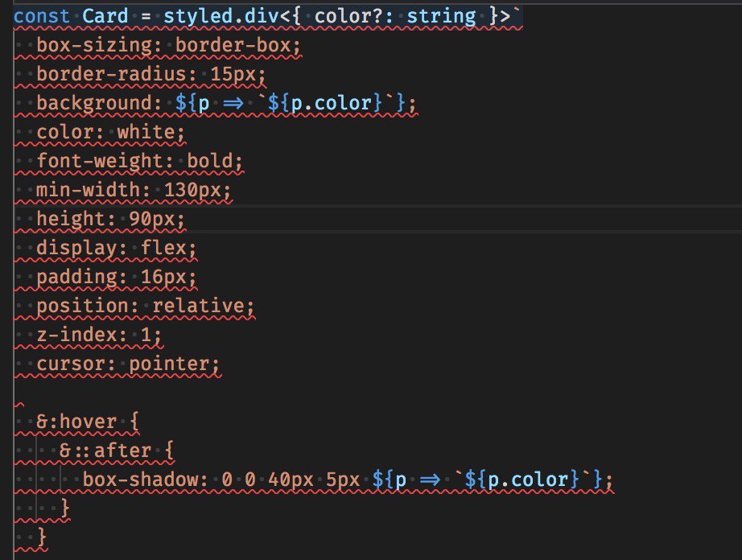Click the 'Card' identifier name
742x560 pixels.
[105, 17]
